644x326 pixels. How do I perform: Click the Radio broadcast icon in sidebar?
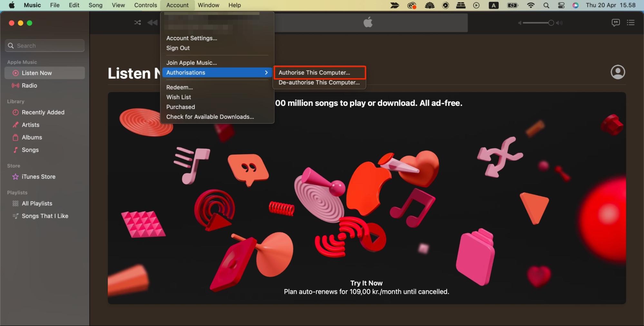point(15,86)
